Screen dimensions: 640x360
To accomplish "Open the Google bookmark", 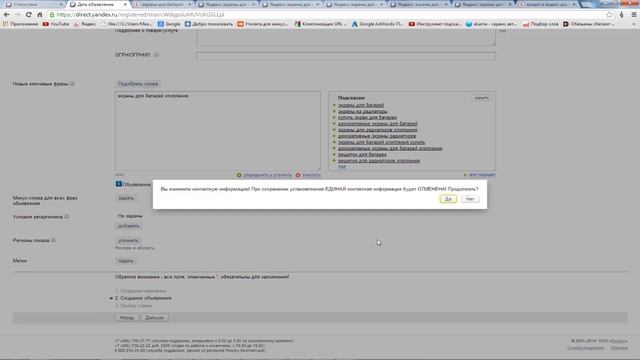I will (x=169, y=24).
